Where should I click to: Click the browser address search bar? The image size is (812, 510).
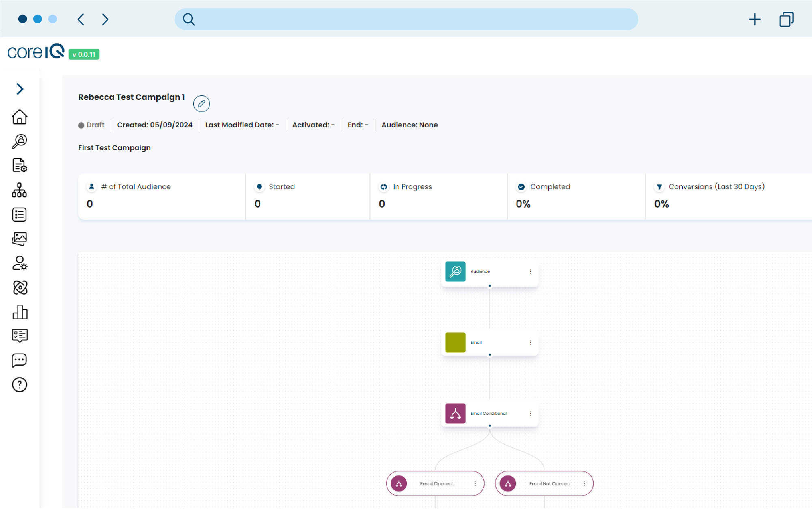click(406, 19)
